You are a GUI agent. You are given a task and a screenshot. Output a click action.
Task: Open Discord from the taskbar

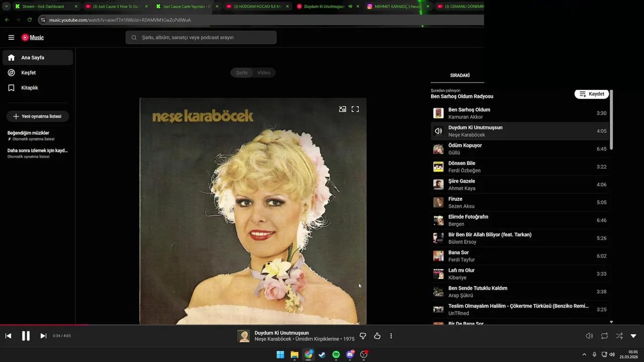[x=350, y=354]
